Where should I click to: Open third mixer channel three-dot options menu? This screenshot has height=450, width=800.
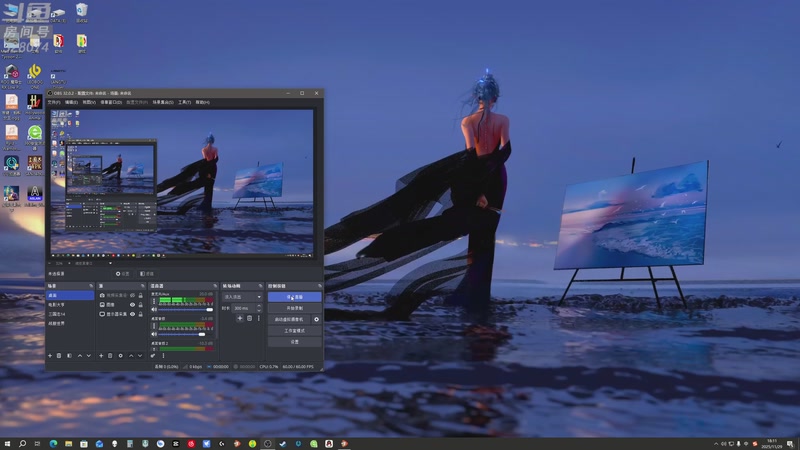pyautogui.click(x=154, y=349)
